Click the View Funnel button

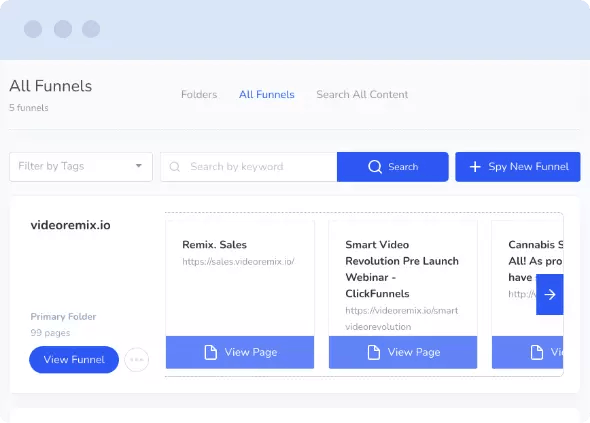click(74, 360)
